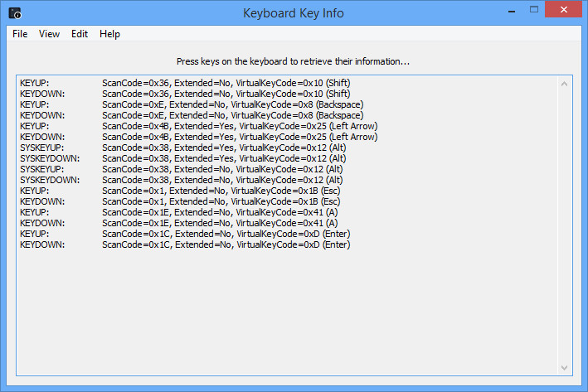
Task: Select the Enter KEYDOWN last line
Action: [199, 244]
